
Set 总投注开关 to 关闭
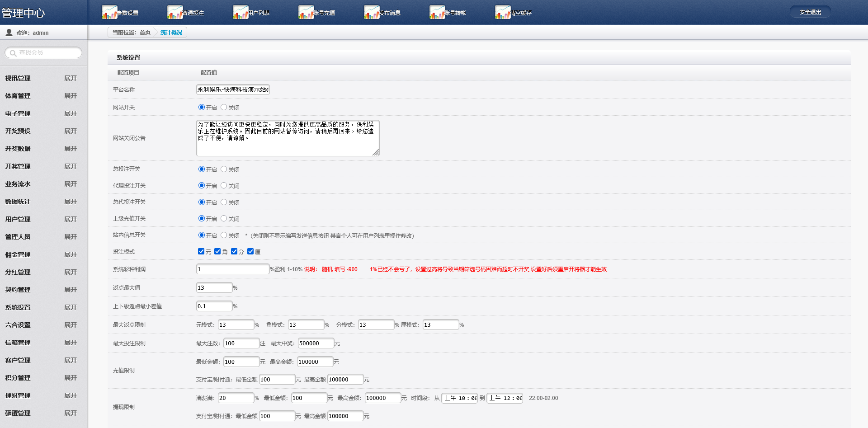coord(224,169)
